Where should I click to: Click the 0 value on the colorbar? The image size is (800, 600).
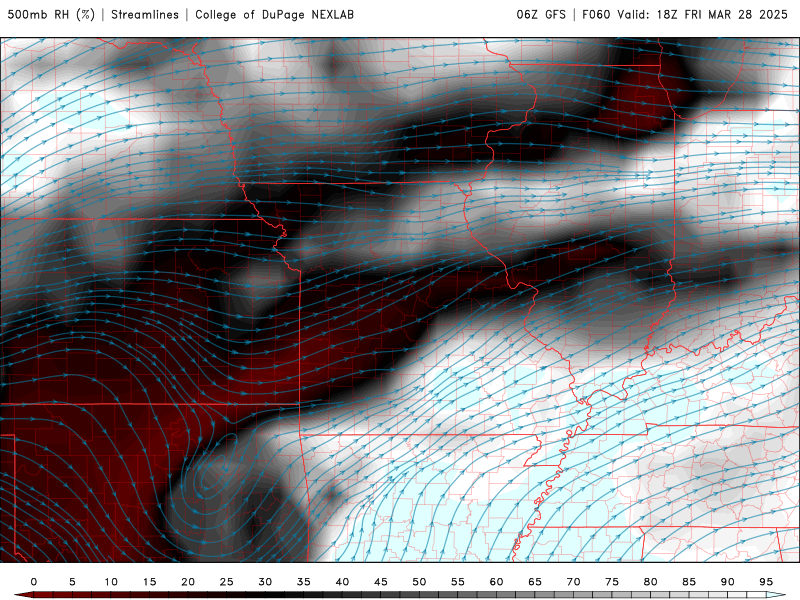[x=34, y=582]
